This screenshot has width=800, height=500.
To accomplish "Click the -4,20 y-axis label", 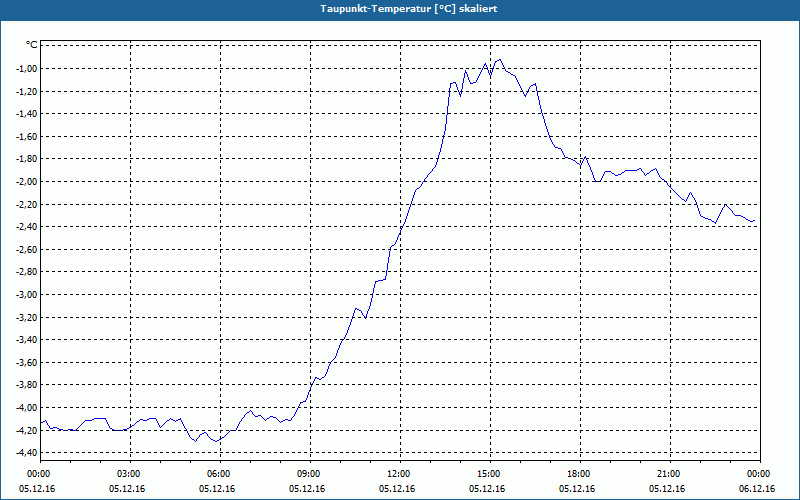I will pos(28,430).
